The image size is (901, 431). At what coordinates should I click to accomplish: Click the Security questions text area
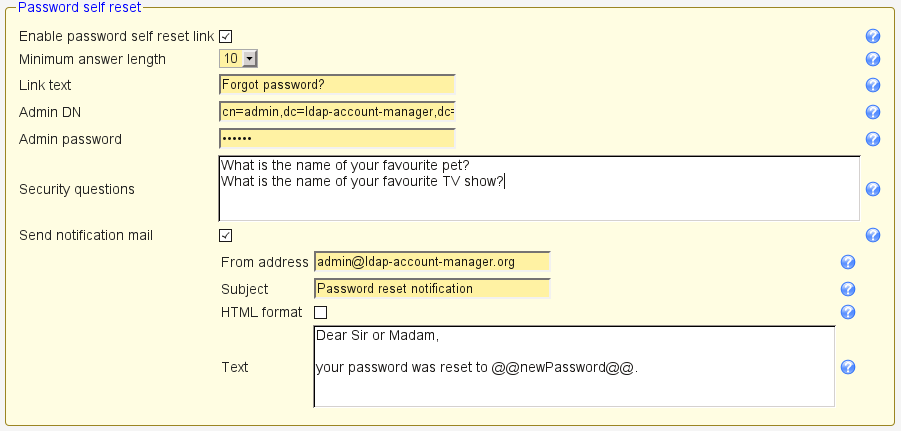click(x=538, y=189)
